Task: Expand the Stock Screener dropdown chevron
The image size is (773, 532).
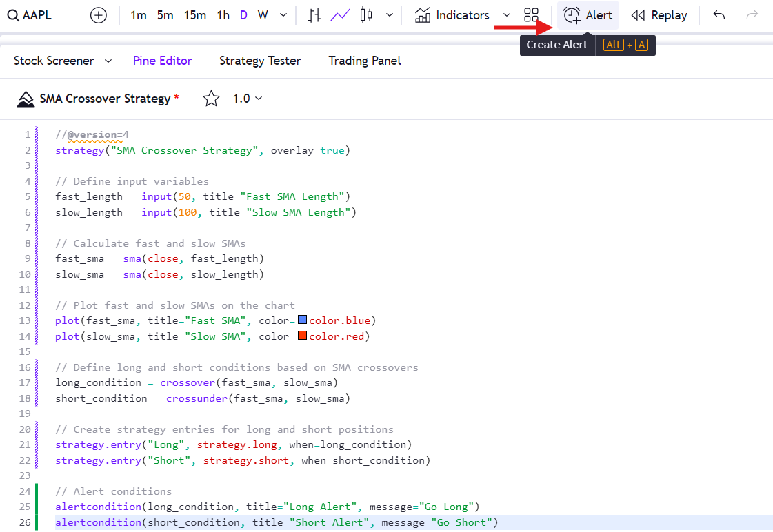Action: tap(108, 61)
